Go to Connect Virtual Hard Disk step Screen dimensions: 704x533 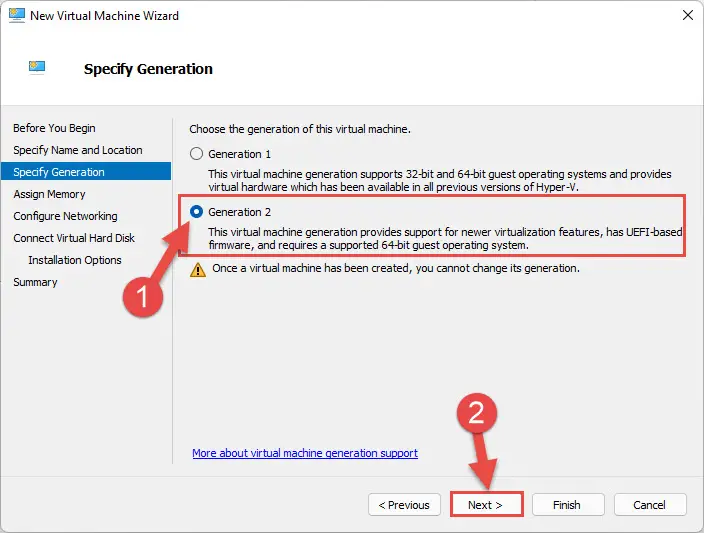(74, 238)
